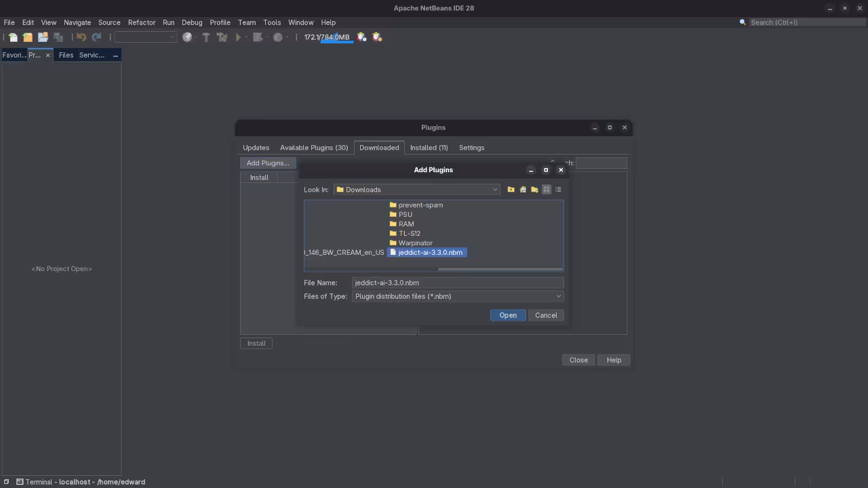Select the Installed plugins tab
Image resolution: width=868 pixels, height=488 pixels.
pyautogui.click(x=429, y=147)
